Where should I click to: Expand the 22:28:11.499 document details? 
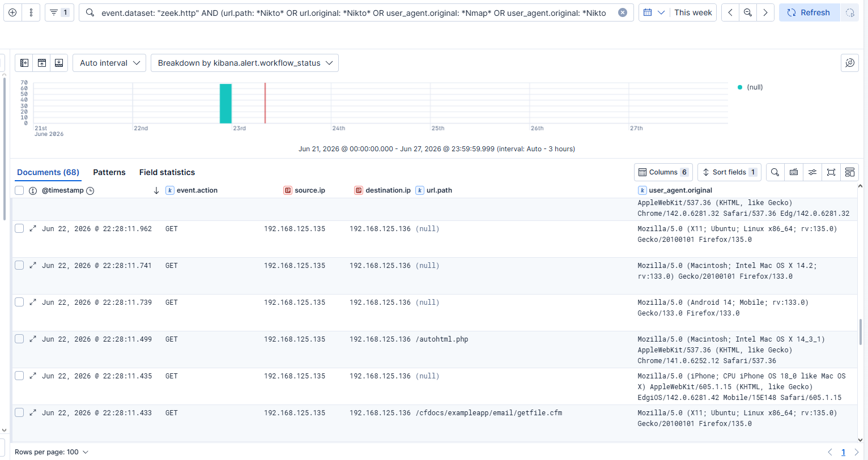pyautogui.click(x=33, y=339)
